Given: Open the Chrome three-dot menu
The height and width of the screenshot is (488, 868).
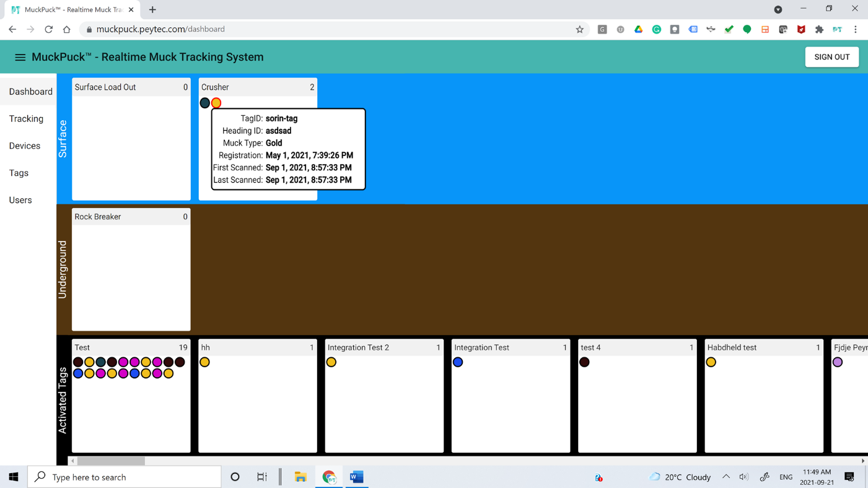Looking at the screenshot, I should (x=856, y=29).
